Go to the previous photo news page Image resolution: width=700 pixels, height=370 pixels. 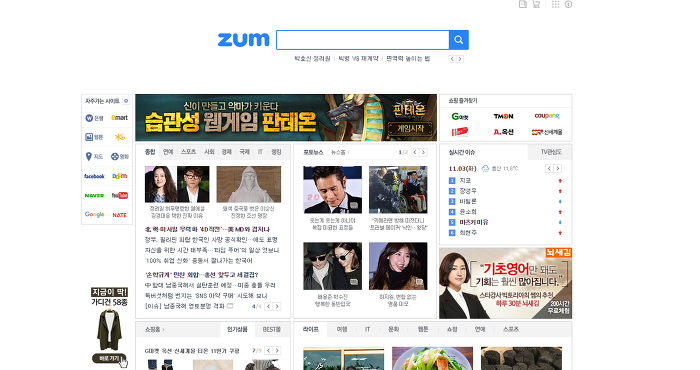(x=415, y=152)
